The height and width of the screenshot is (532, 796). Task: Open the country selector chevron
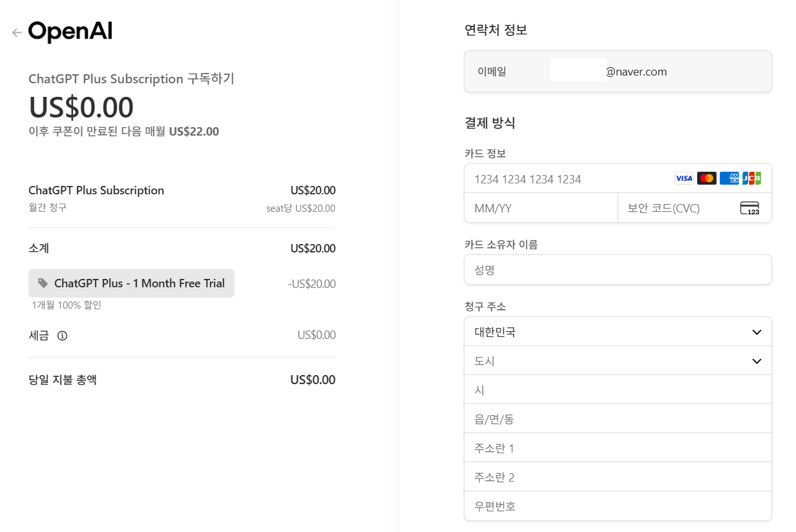tap(756, 331)
